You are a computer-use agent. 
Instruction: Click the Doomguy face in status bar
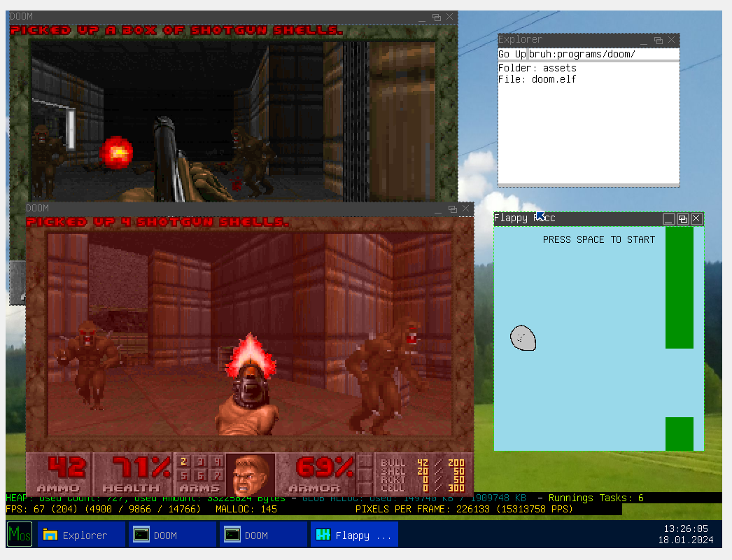[x=251, y=475]
